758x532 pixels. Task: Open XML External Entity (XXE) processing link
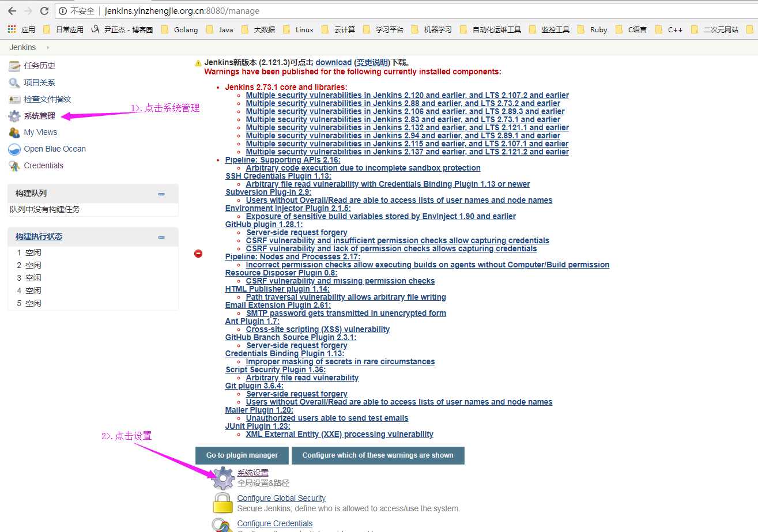pos(340,434)
